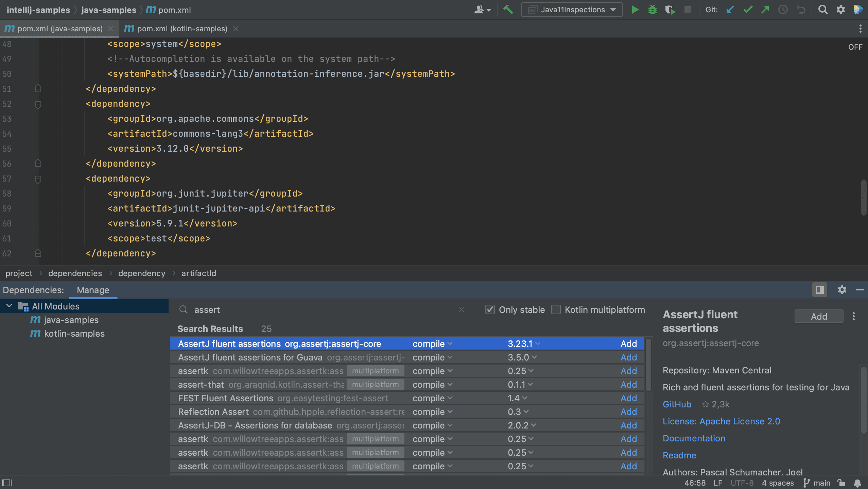Update project via the Git blue arrow
Viewport: 868px width, 489px height.
click(x=730, y=10)
